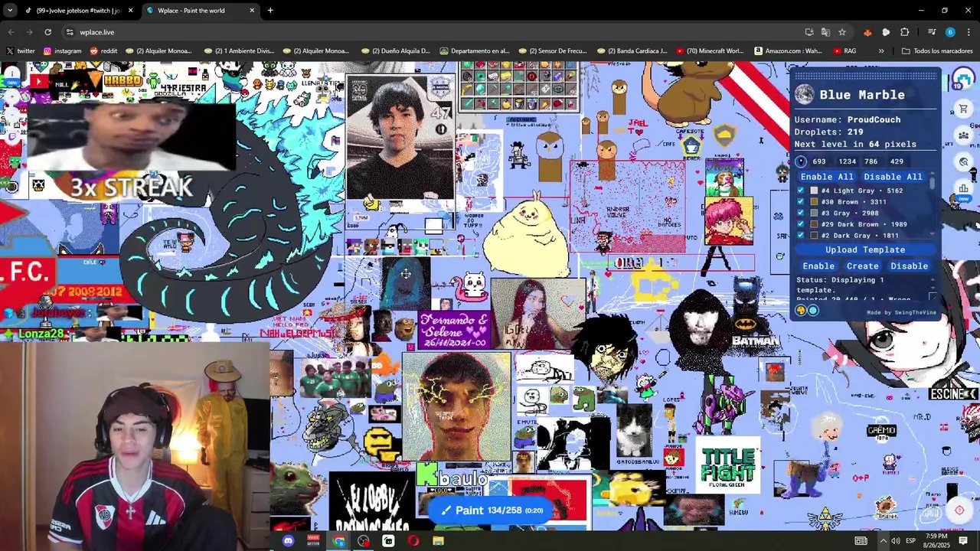Click the taskbar clock 7:59 PM
The width and height of the screenshot is (980, 551).
coord(936,541)
